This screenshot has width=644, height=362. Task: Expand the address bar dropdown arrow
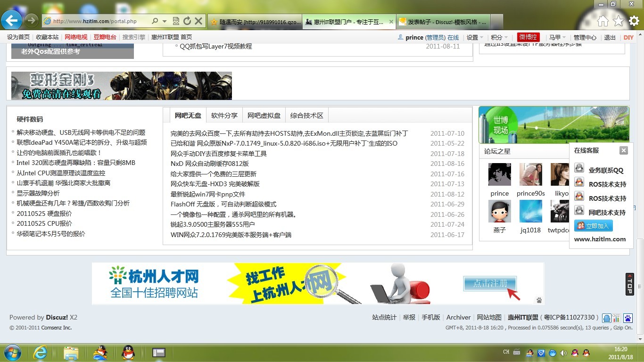coord(165,21)
